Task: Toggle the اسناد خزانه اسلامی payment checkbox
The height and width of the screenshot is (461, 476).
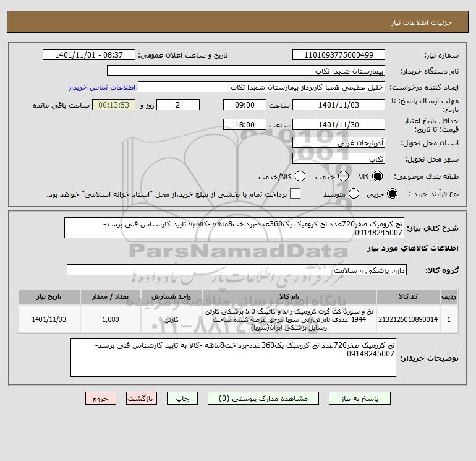Action: click(295, 194)
